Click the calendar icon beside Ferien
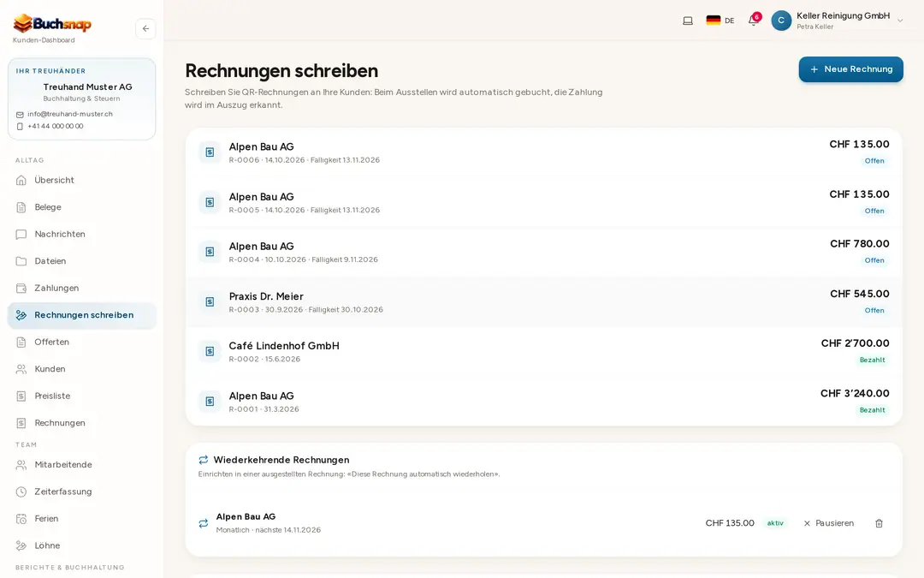 [x=21, y=518]
